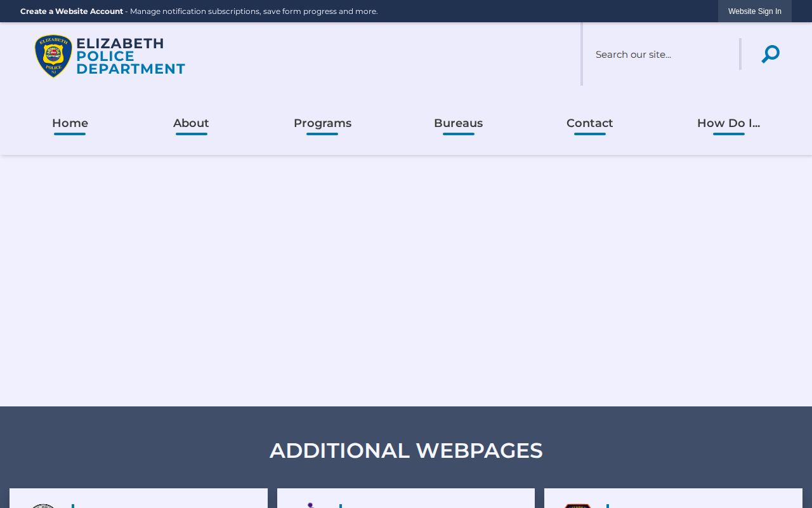Click the gray seal icon in first card

[43, 505]
